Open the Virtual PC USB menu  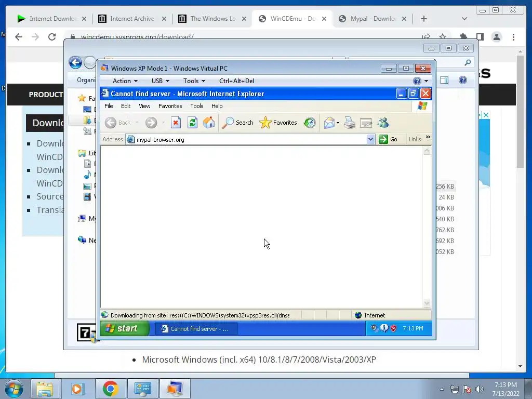coord(160,81)
